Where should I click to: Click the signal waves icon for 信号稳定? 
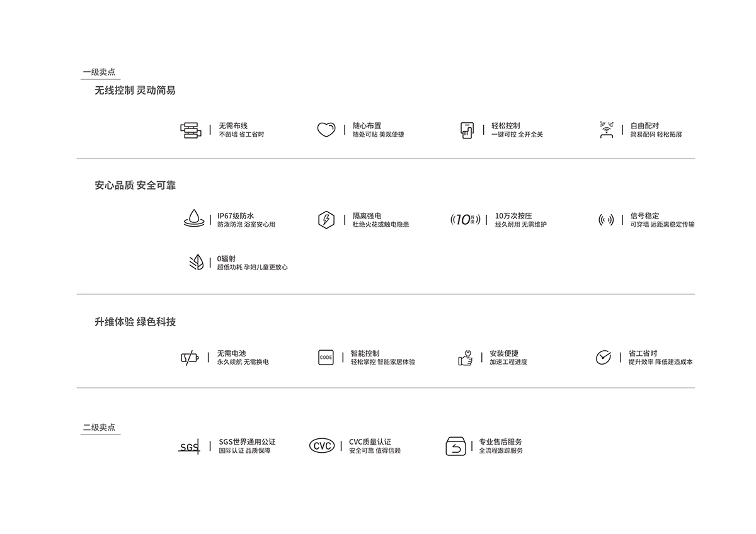[606, 220]
